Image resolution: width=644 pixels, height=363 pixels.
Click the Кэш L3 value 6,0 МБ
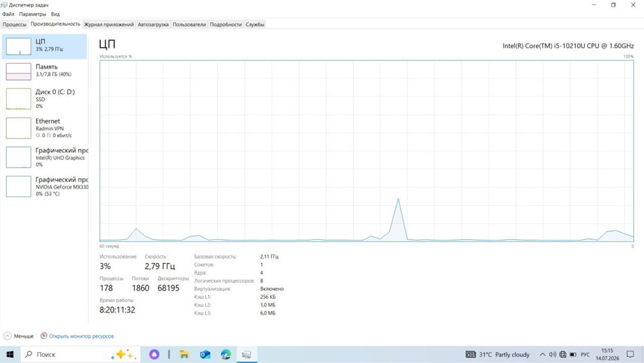(267, 313)
